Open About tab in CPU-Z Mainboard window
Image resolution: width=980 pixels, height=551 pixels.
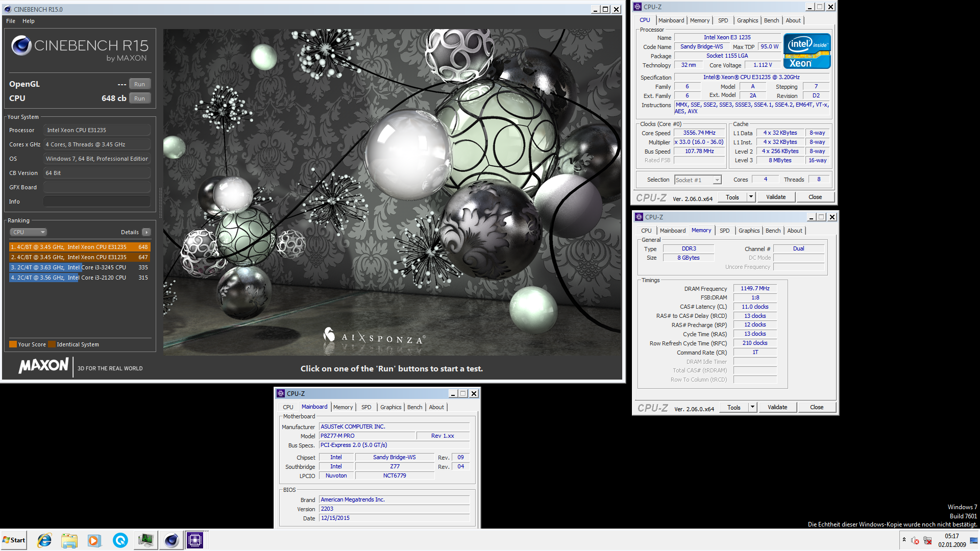click(x=436, y=407)
